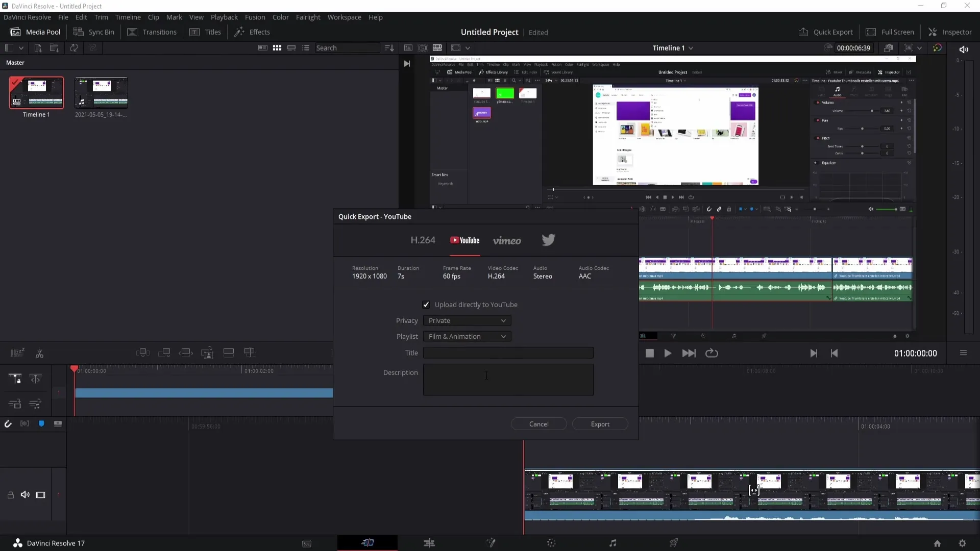980x551 pixels.
Task: Enable Full Screen mode toggle
Action: (x=891, y=32)
